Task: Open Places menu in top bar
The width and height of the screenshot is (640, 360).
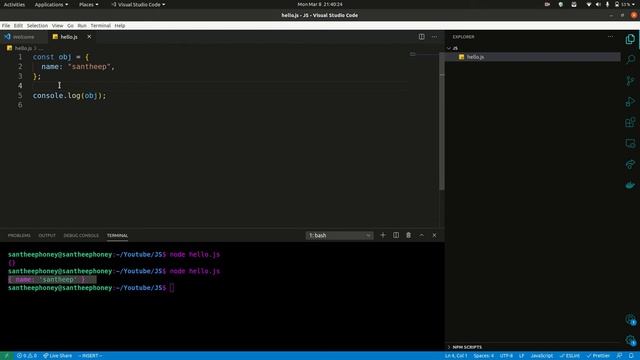Action: click(88, 4)
